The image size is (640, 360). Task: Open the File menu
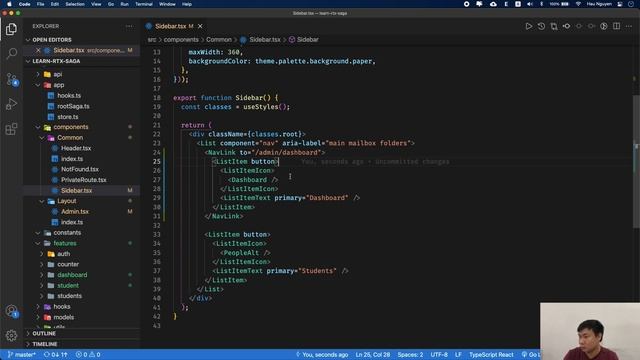coord(40,4)
